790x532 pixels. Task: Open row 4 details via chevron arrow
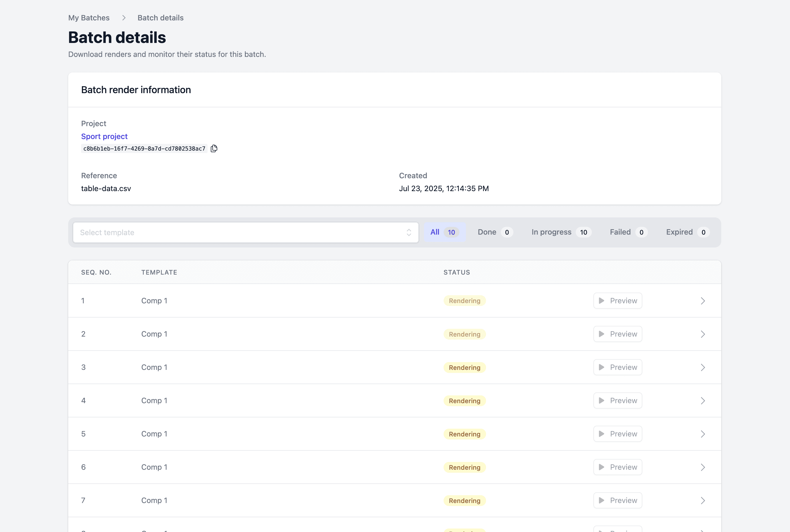point(703,401)
